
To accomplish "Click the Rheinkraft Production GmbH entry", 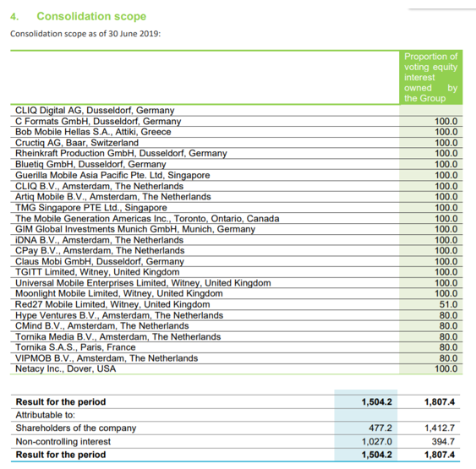I will pyautogui.click(x=121, y=153).
